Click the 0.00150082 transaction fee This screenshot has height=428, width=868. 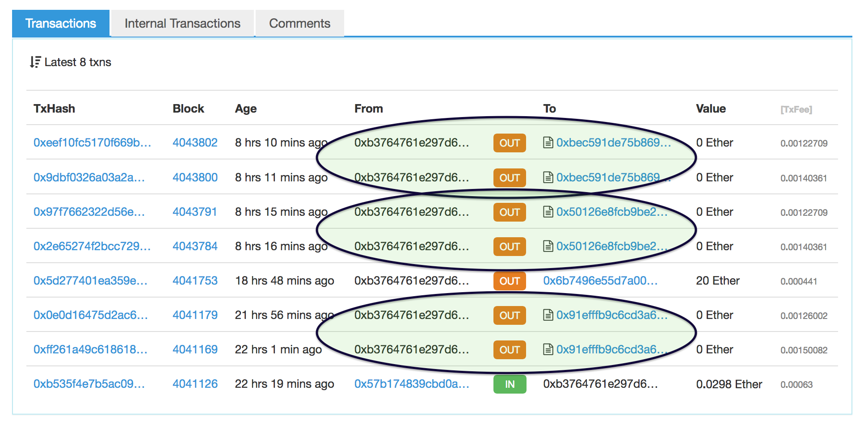coord(804,350)
